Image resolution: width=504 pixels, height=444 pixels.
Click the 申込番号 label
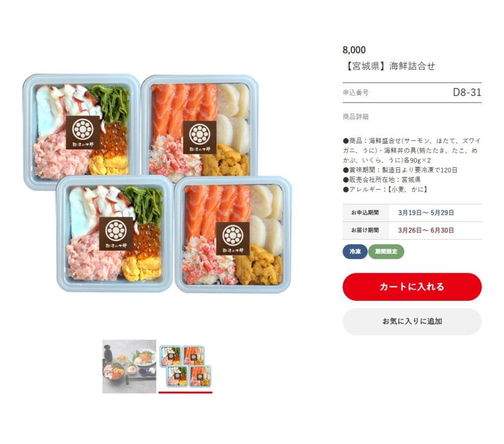355,93
